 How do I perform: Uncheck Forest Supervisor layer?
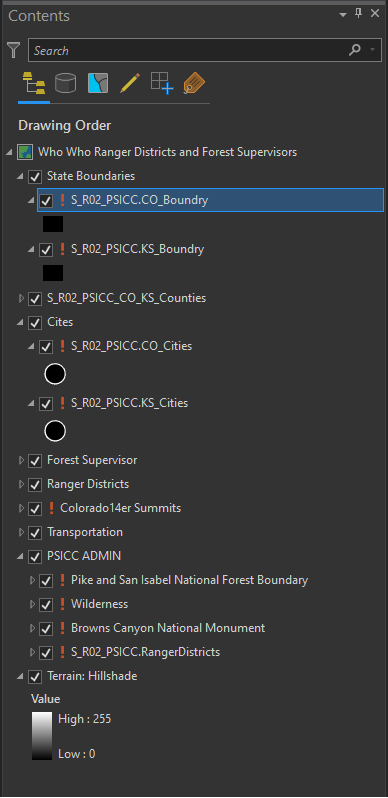35,461
